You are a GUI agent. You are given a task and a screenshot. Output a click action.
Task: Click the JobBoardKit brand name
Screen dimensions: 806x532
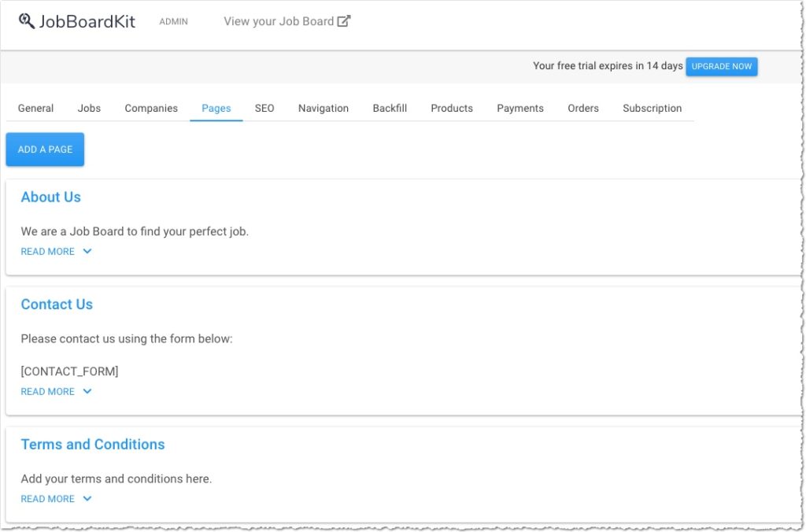(87, 21)
